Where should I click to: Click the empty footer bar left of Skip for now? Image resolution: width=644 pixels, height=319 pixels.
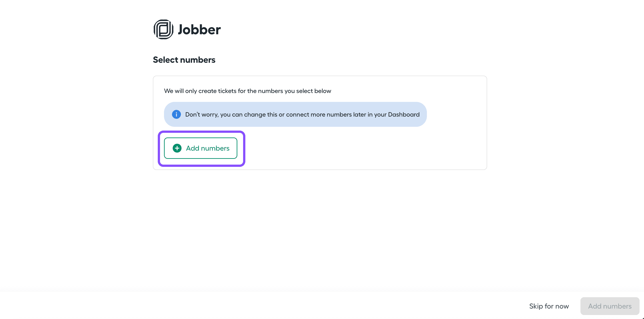(x=250, y=306)
